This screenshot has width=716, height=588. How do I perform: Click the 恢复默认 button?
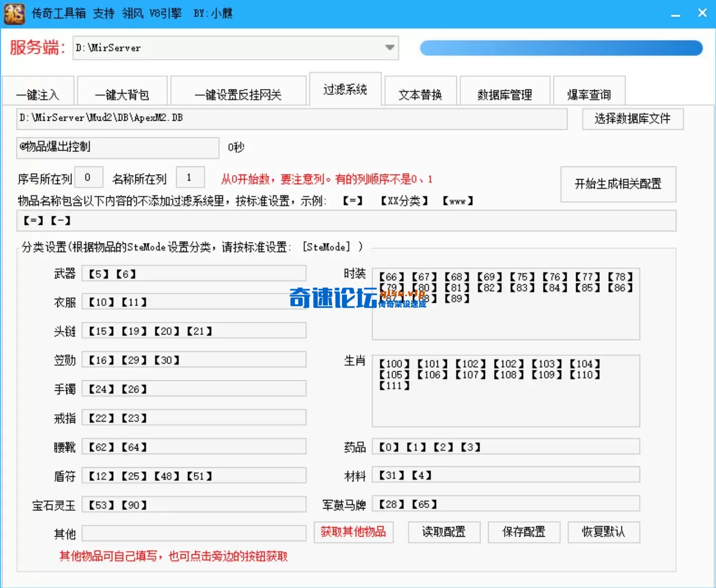(603, 532)
